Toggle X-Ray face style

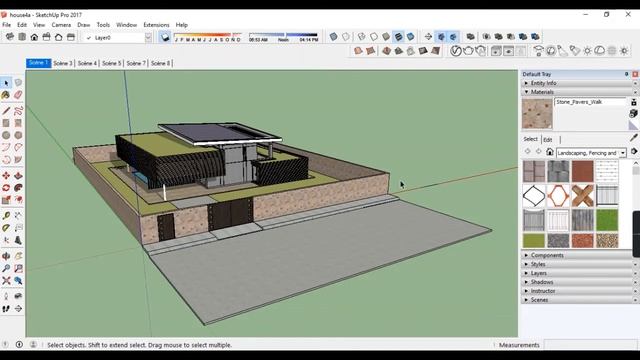point(333,37)
